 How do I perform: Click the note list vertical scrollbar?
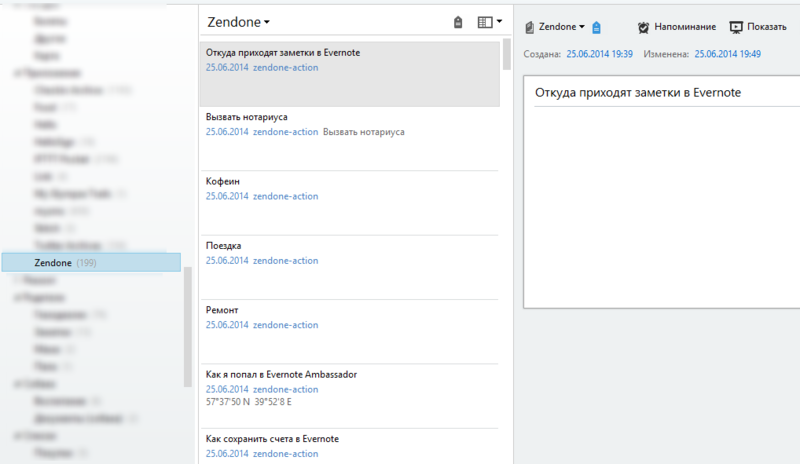click(x=507, y=54)
